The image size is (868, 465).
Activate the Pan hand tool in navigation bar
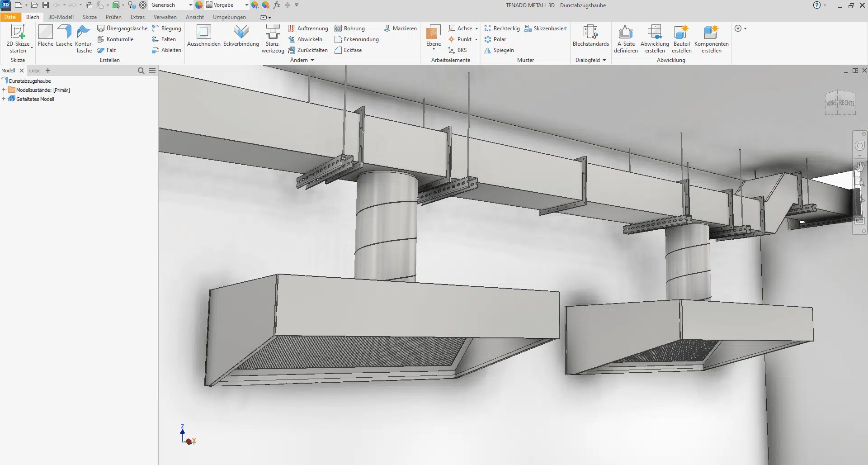tap(859, 166)
